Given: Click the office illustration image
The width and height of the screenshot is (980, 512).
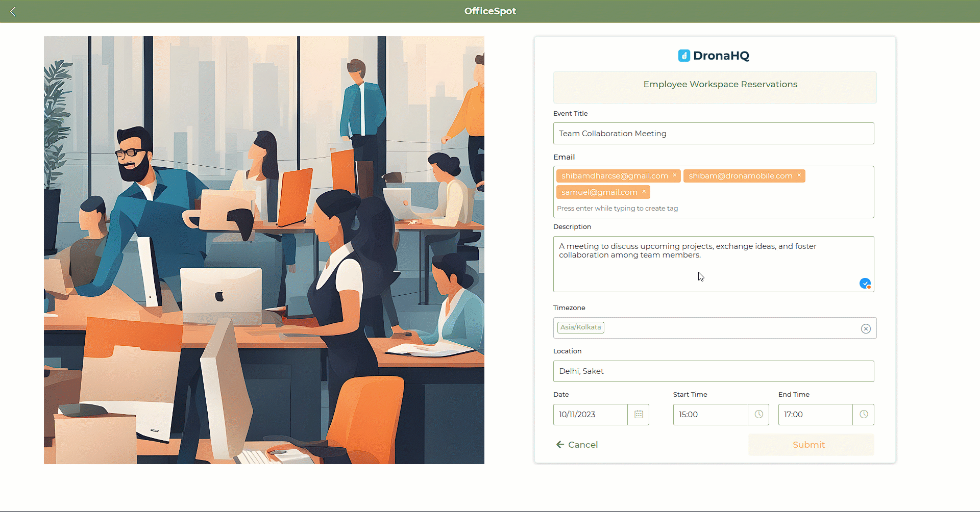Looking at the screenshot, I should [x=264, y=250].
